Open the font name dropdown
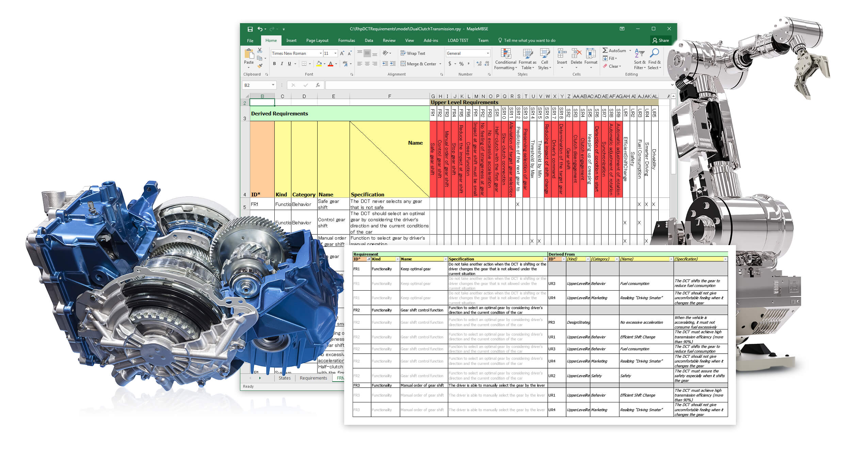Image resolution: width=868 pixels, height=450 pixels. pos(320,53)
